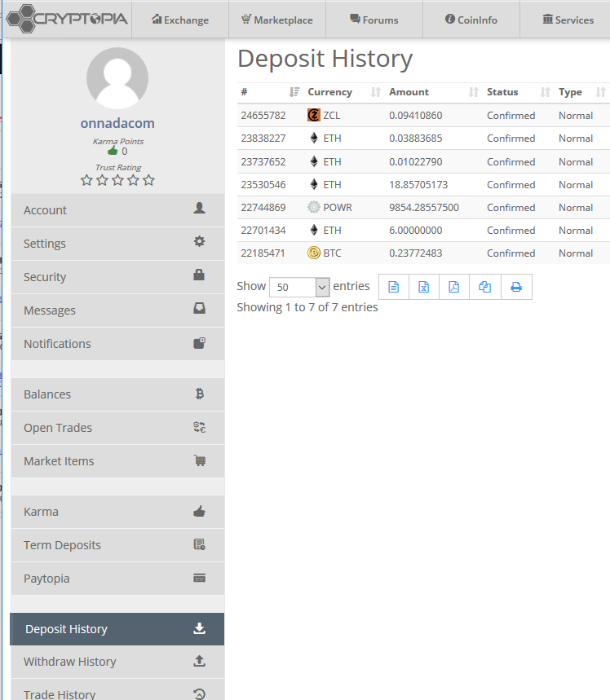Image resolution: width=610 pixels, height=700 pixels.
Task: Export the deposit table as PDF
Action: tap(454, 287)
